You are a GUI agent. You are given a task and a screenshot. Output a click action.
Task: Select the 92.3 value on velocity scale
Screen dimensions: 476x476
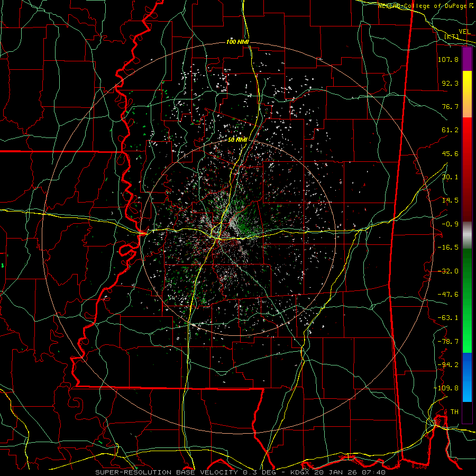[450, 83]
